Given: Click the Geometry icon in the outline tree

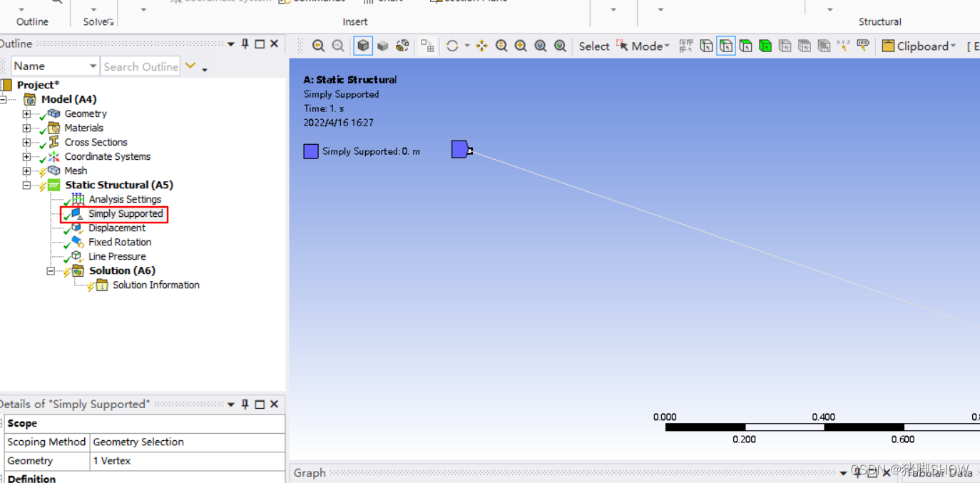Looking at the screenshot, I should tap(54, 113).
